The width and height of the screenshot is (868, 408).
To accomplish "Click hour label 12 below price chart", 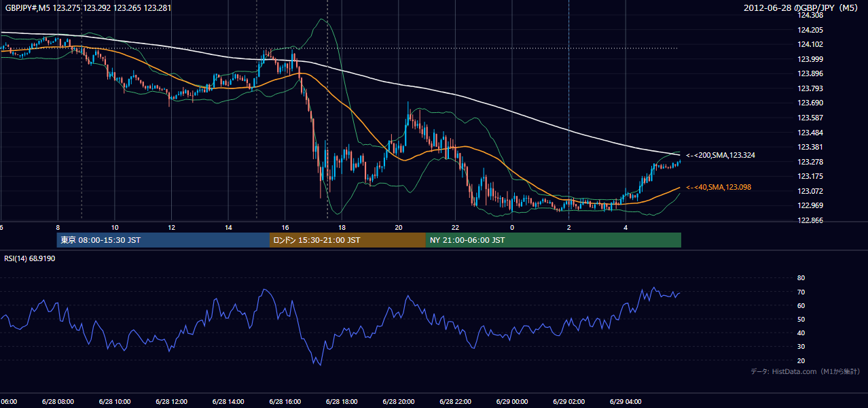I will (x=172, y=227).
